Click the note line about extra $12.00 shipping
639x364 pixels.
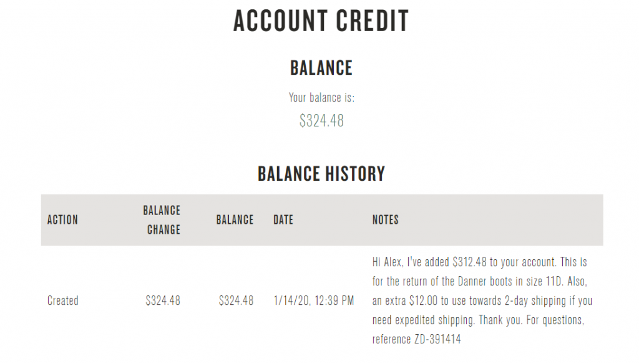(482, 300)
